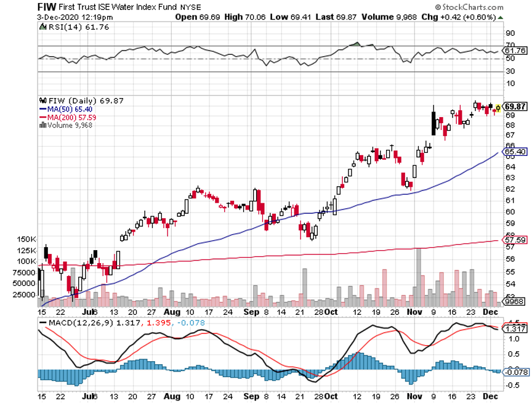Click the blue MA(50) 65.40 legend entry
Viewport: 532px width, 403px height.
(x=66, y=109)
